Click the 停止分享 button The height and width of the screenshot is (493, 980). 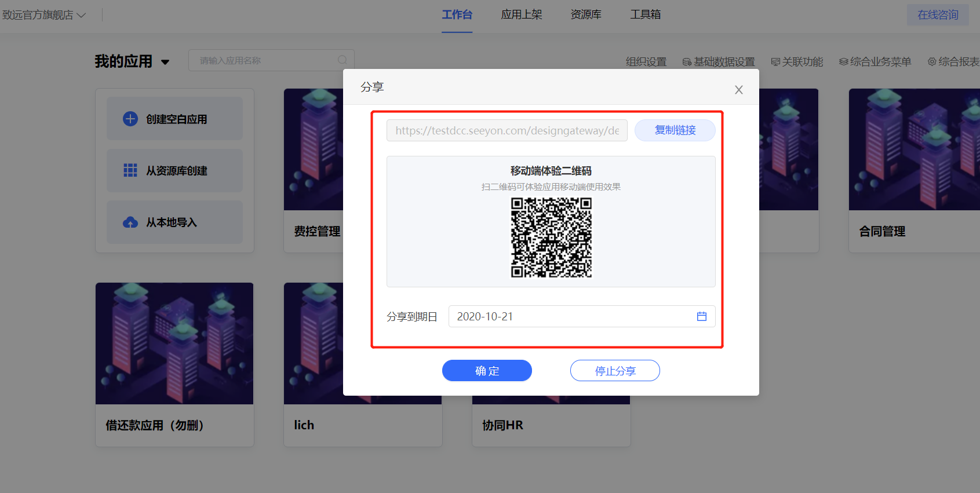tap(615, 371)
